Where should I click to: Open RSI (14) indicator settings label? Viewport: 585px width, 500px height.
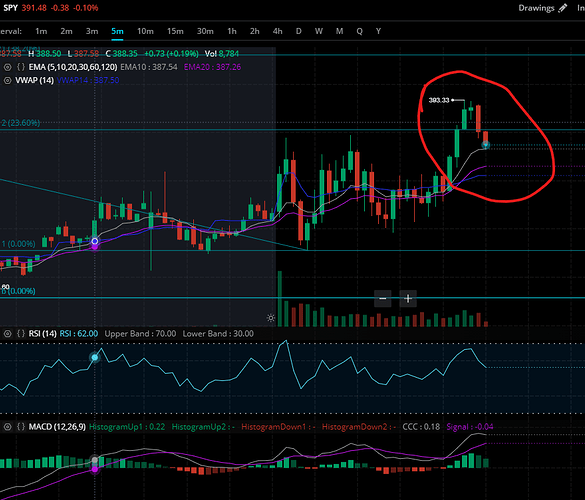(x=43, y=334)
